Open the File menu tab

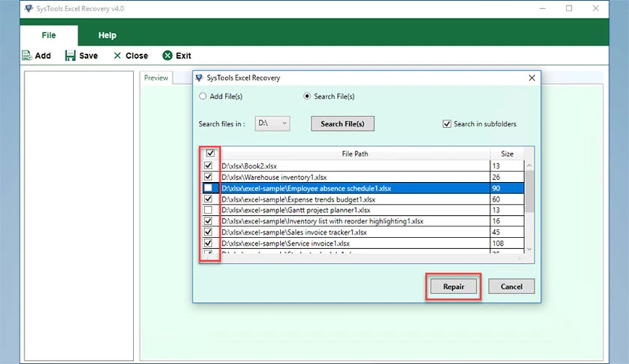49,35
